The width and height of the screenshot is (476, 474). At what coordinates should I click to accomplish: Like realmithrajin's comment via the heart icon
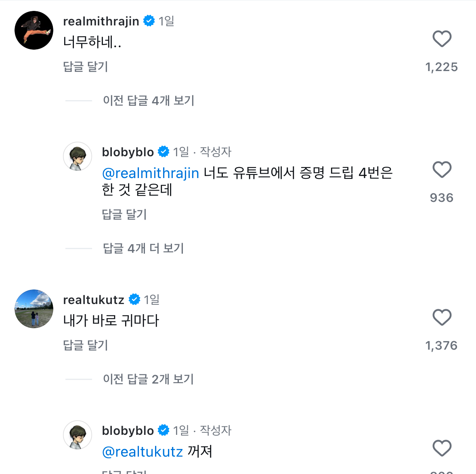[442, 39]
